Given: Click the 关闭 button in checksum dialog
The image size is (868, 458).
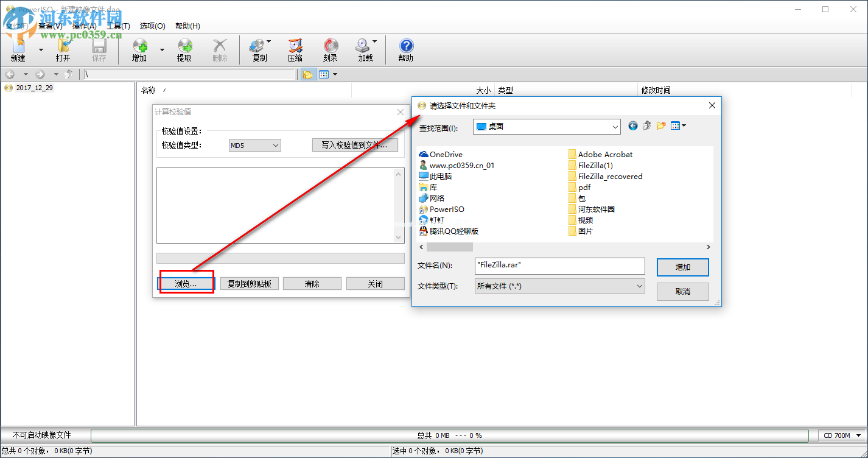Looking at the screenshot, I should coord(376,284).
